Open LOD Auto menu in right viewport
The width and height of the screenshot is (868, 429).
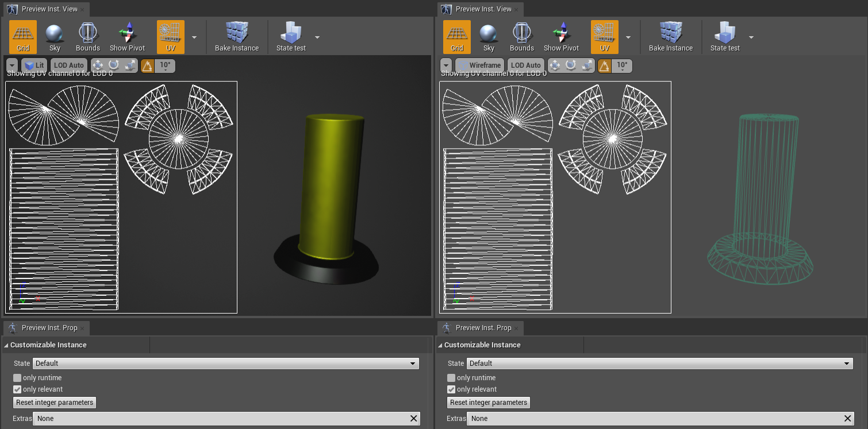526,65
